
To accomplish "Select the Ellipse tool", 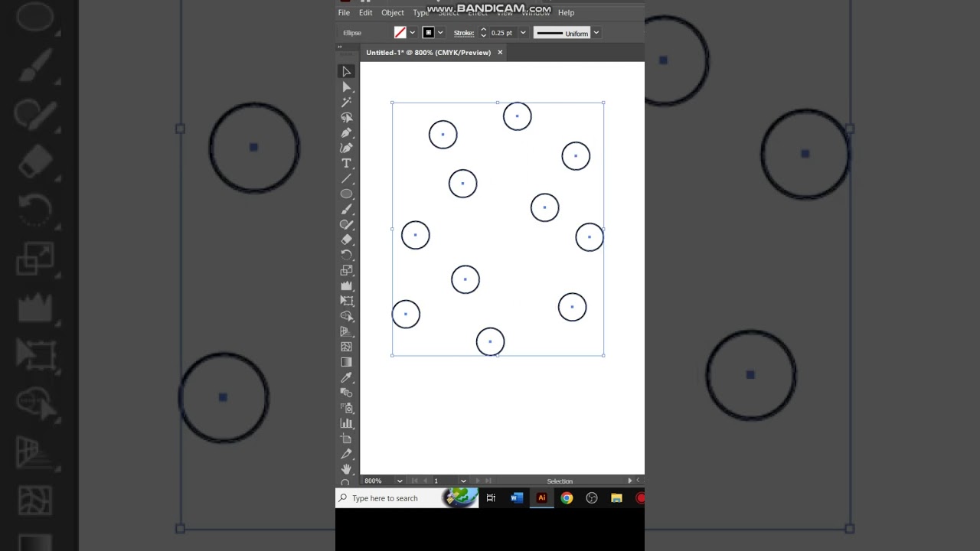I will point(346,194).
